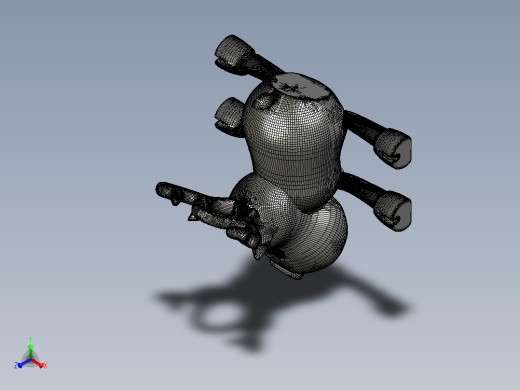Select the second left foot beside the body
Screen dimensions: 520x390
tap(230, 114)
